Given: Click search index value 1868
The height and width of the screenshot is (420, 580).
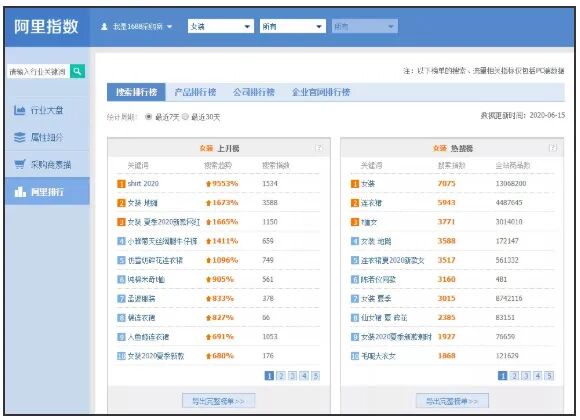Looking at the screenshot, I should [446, 356].
